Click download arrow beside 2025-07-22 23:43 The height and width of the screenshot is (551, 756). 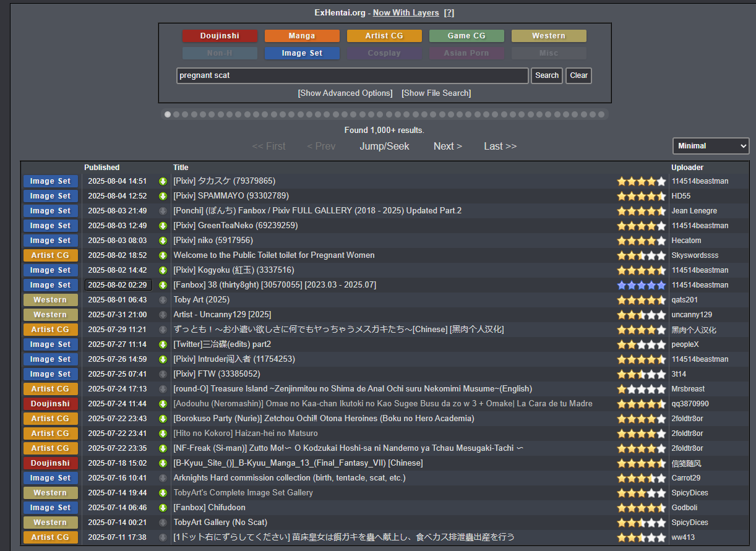(163, 419)
